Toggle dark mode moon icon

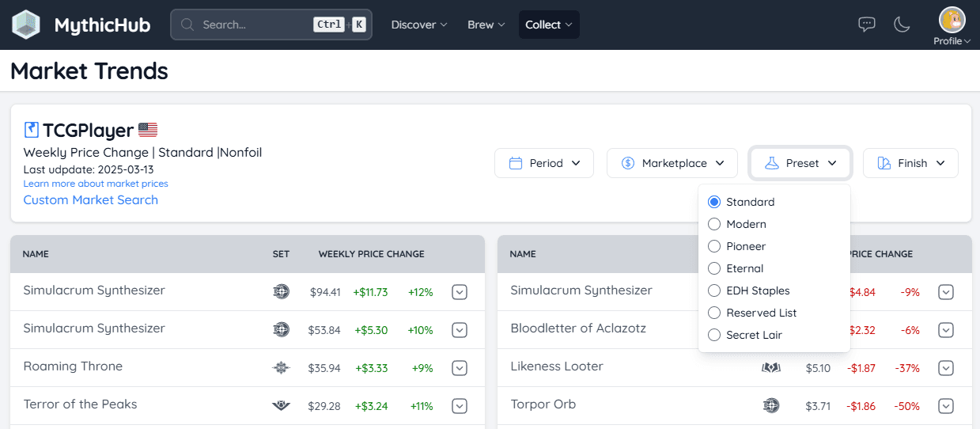[x=902, y=25]
